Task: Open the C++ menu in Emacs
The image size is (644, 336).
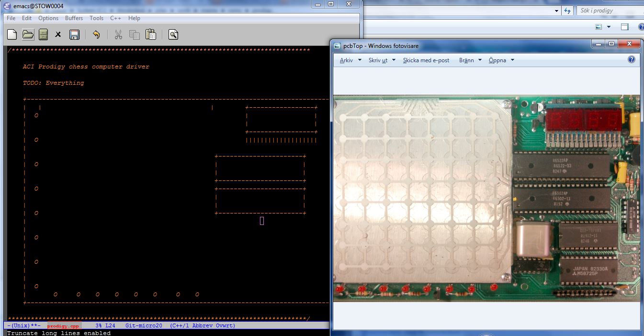Action: (115, 18)
